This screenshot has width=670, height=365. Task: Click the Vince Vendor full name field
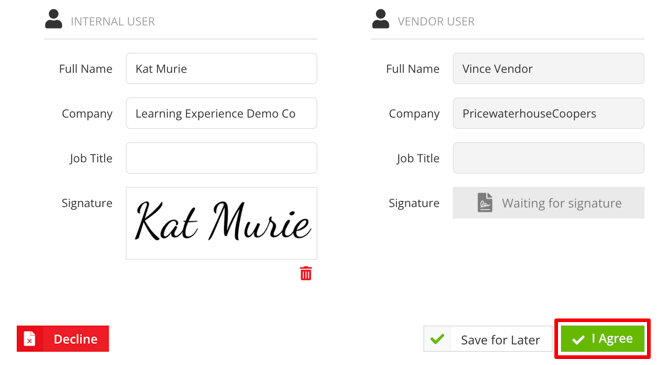point(549,68)
